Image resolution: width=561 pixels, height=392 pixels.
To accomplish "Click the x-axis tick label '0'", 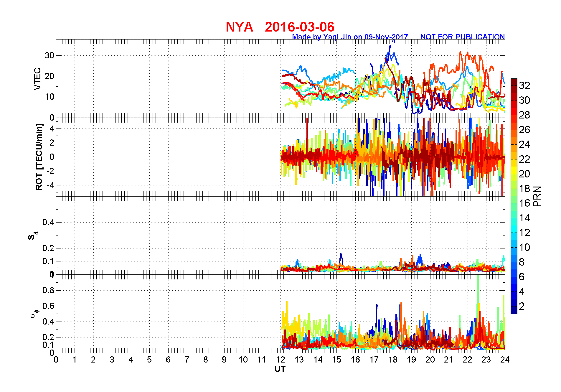I will pos(56,360).
